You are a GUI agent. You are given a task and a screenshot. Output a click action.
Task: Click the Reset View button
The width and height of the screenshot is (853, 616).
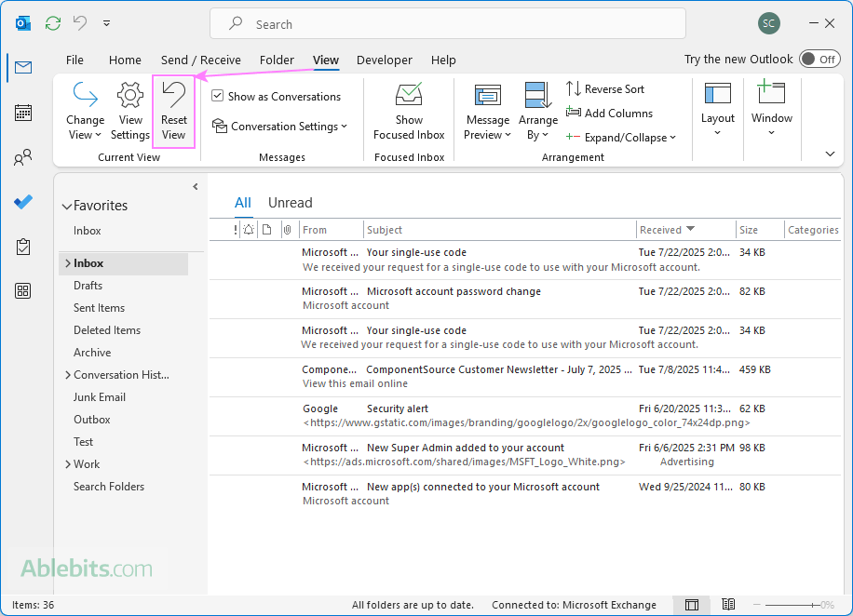point(173,112)
